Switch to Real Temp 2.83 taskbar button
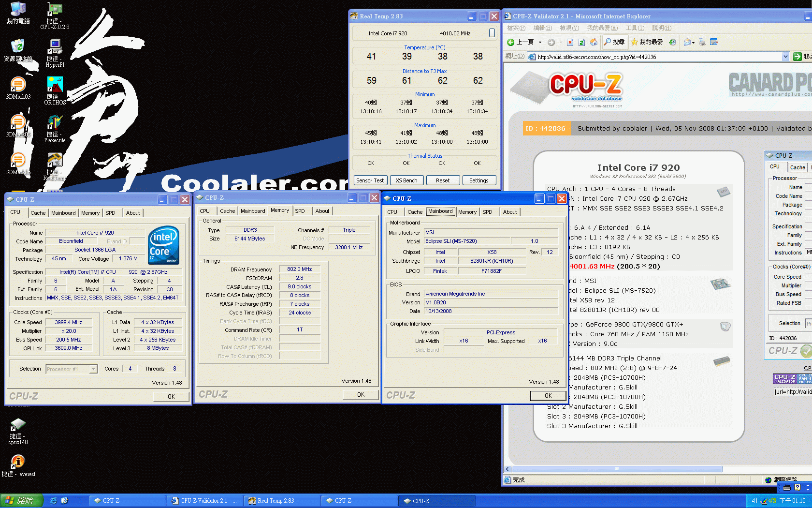 point(282,501)
